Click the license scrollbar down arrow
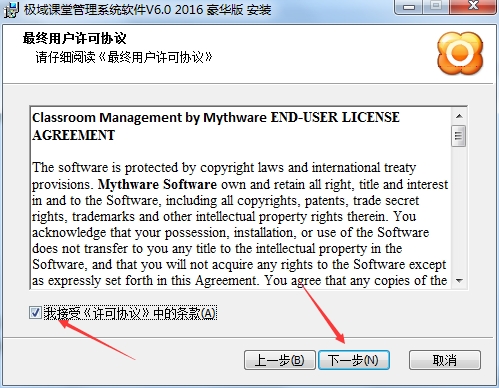The image size is (499, 388). point(459,281)
